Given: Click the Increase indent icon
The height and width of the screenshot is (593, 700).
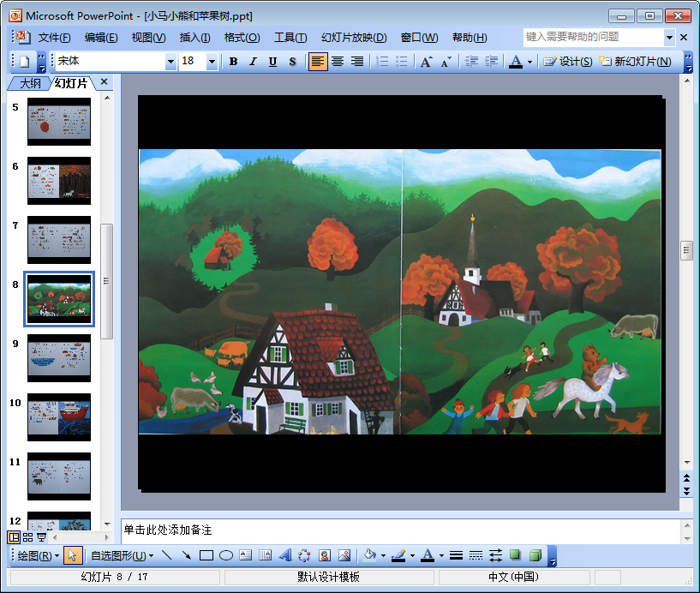Looking at the screenshot, I should tap(491, 62).
